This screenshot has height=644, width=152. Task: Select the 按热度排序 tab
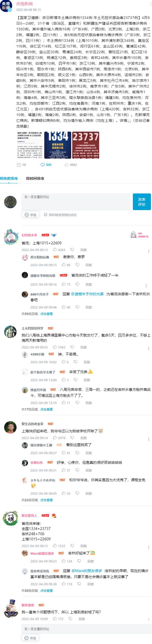[9, 178]
